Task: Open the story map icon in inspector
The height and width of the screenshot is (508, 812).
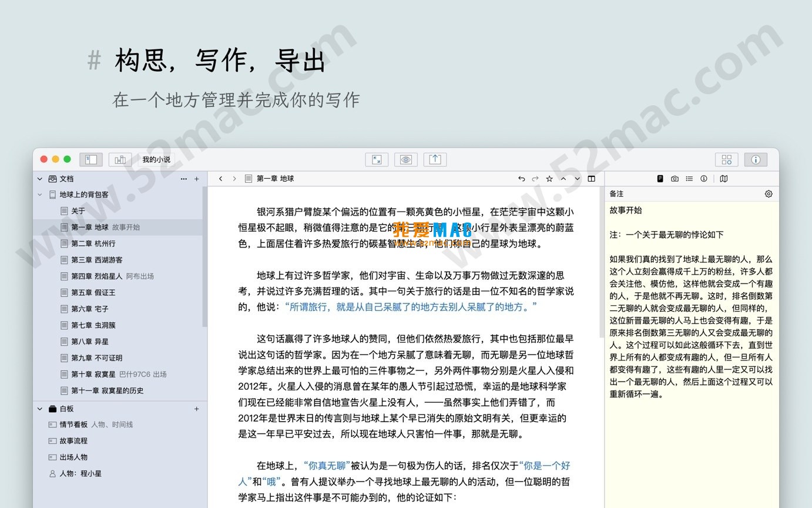Action: point(723,179)
